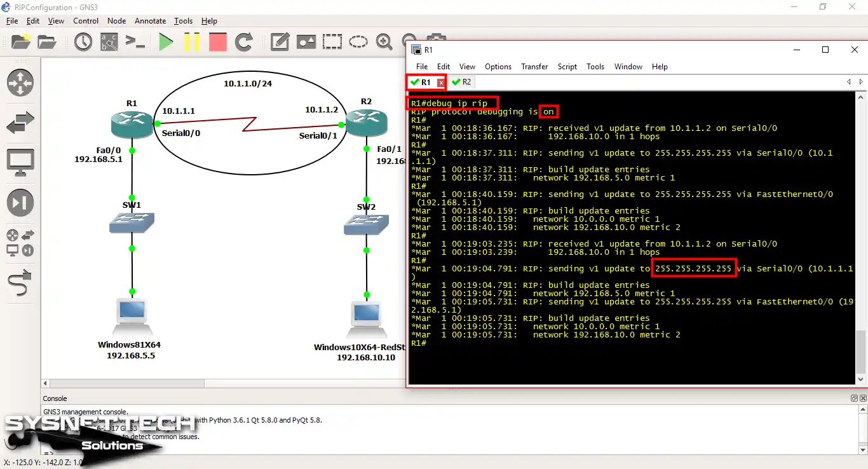Select the green Start all devices icon
Viewport: 868px width, 469px height.
click(x=166, y=42)
